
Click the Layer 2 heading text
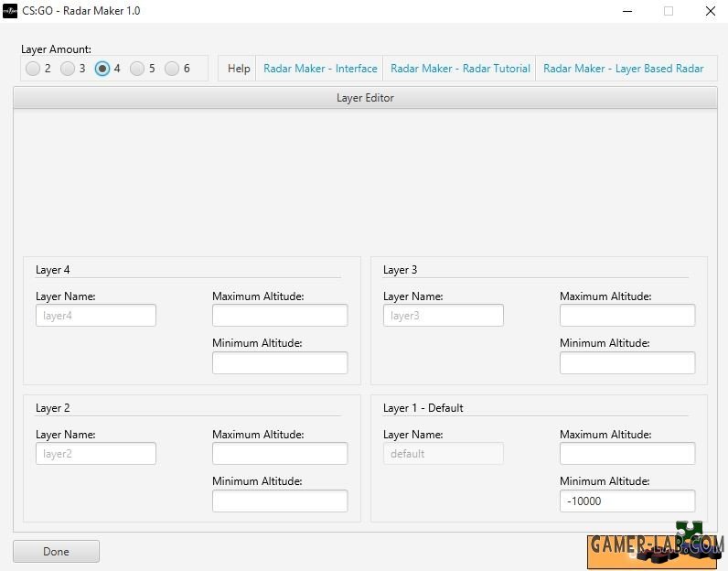(x=52, y=407)
